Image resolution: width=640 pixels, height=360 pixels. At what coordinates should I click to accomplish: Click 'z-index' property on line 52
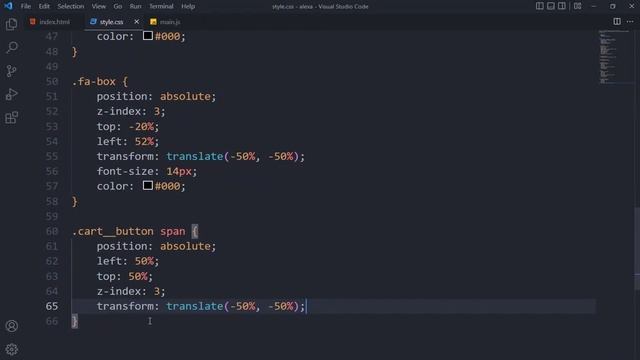pos(119,111)
